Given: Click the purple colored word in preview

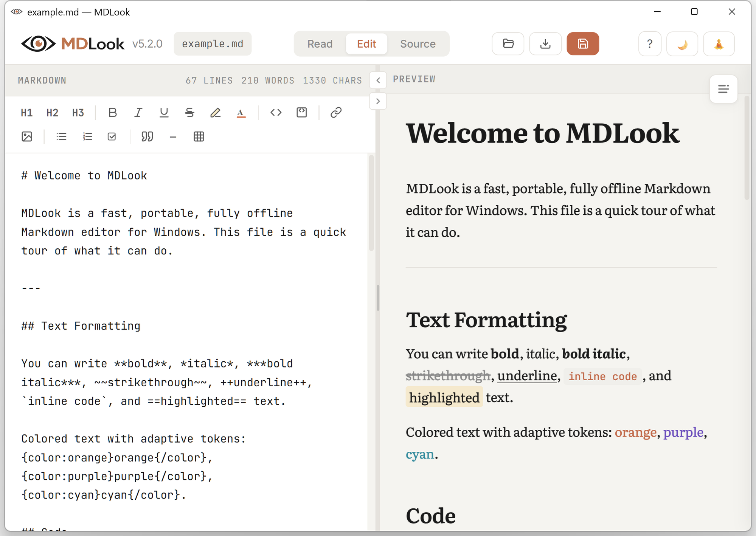Looking at the screenshot, I should coord(683,432).
